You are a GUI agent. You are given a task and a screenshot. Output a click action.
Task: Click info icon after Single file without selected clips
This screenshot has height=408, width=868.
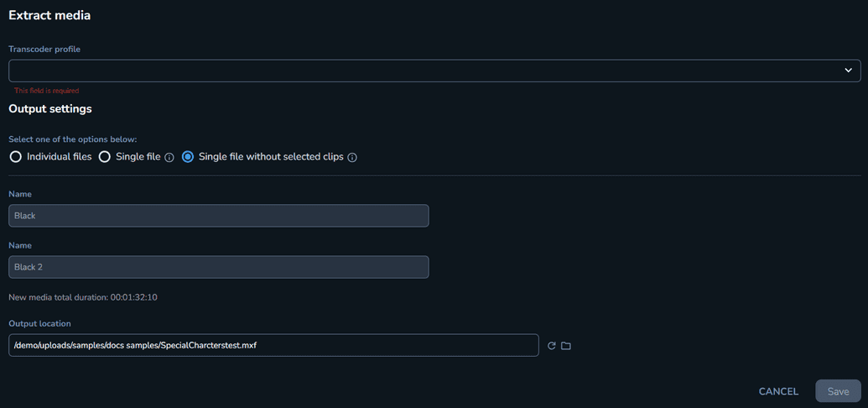click(x=352, y=158)
